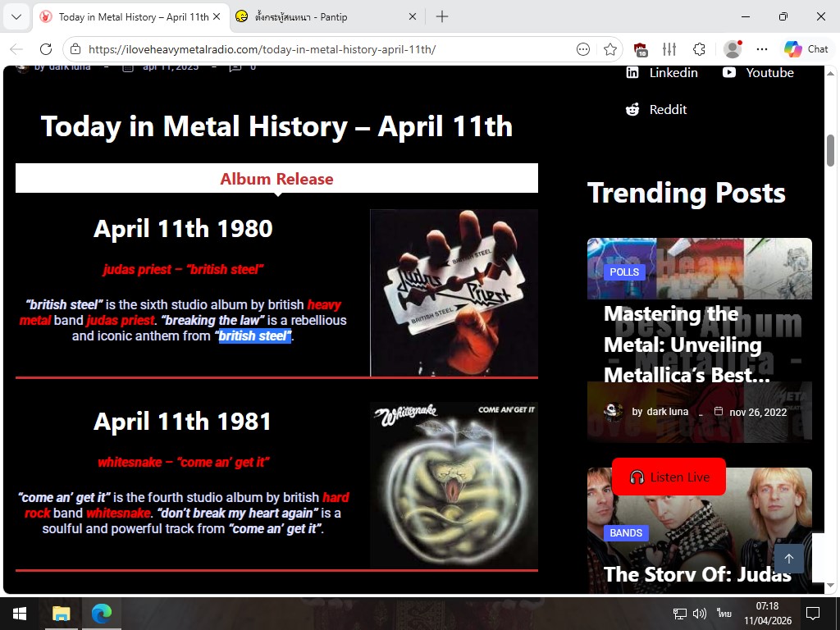Open the Extensions puzzle icon

click(699, 49)
